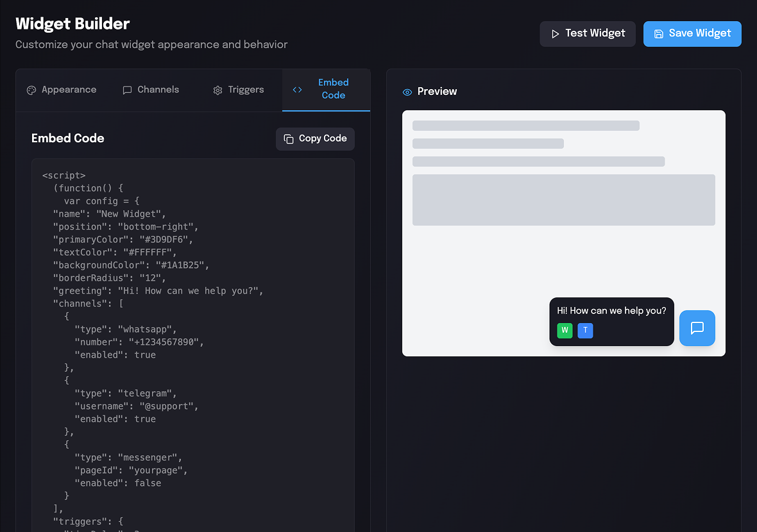The width and height of the screenshot is (757, 532).
Task: Click the code brackets icon on Embed tab
Action: [298, 90]
